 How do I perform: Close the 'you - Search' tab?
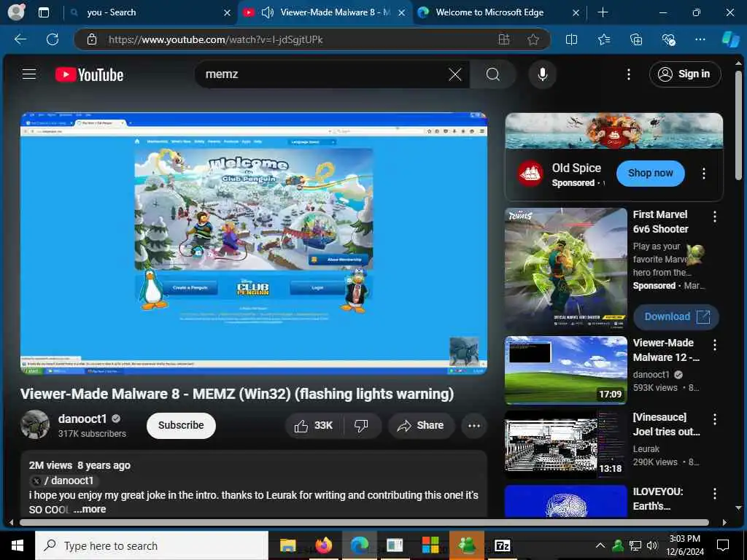[228, 13]
